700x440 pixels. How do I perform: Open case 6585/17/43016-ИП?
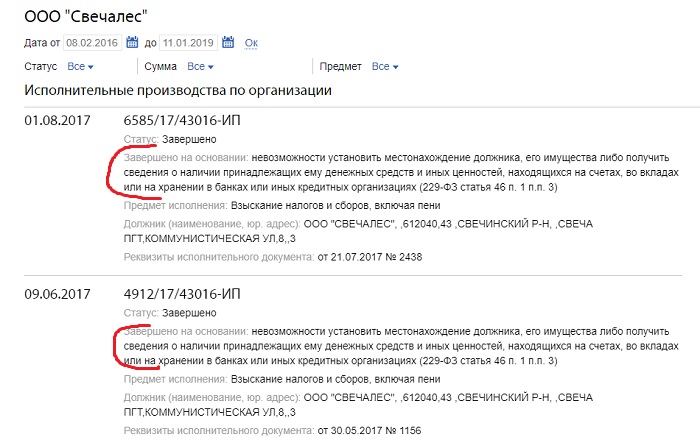[x=182, y=120]
